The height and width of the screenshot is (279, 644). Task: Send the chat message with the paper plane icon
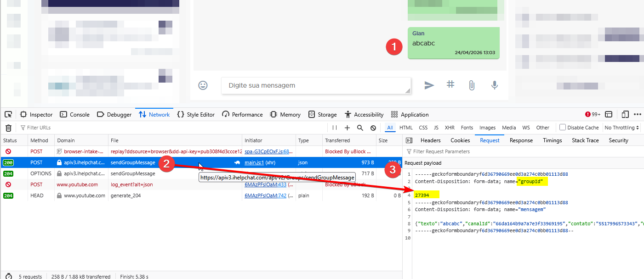click(x=429, y=85)
